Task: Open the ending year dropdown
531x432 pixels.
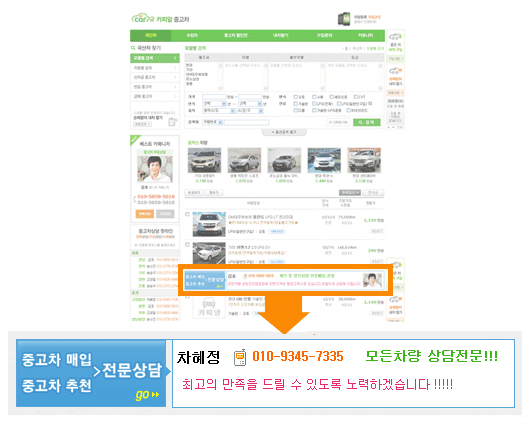Action: coord(250,104)
